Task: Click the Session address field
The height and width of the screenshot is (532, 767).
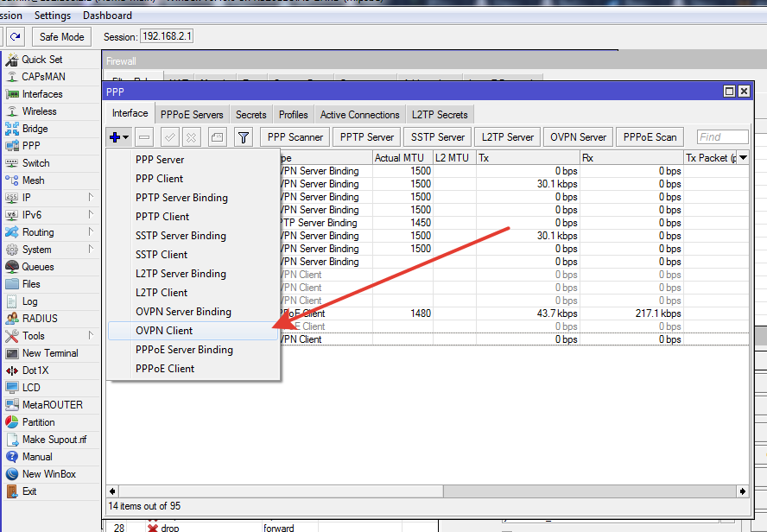Action: point(167,36)
